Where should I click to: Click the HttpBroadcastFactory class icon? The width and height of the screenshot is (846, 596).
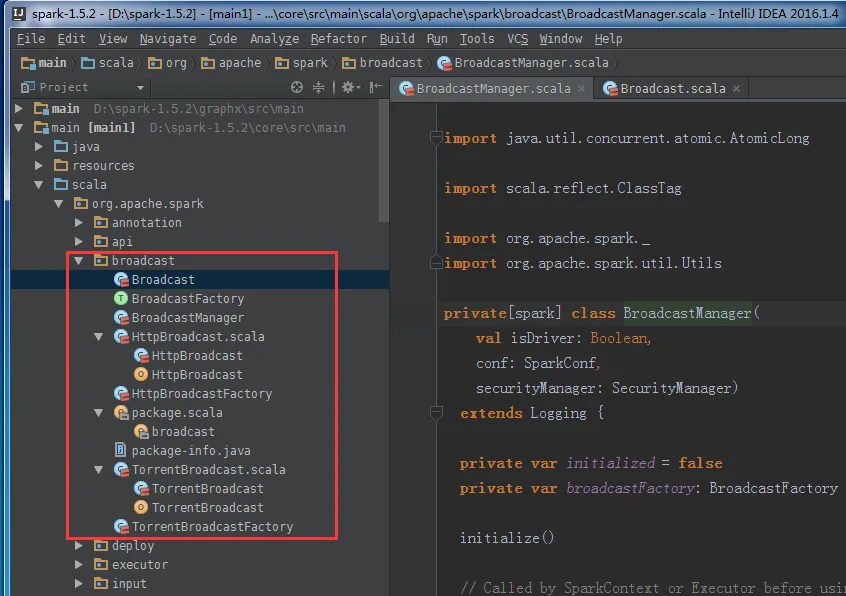[121, 394]
